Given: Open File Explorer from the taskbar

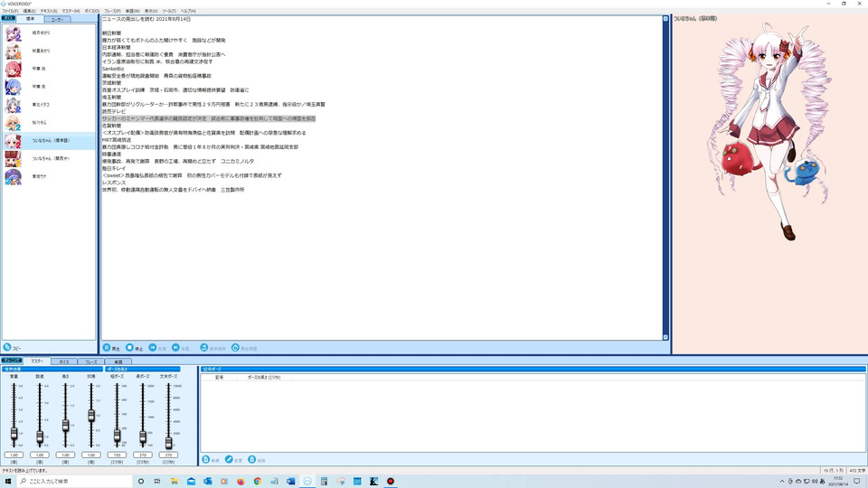Looking at the screenshot, I should 175,482.
